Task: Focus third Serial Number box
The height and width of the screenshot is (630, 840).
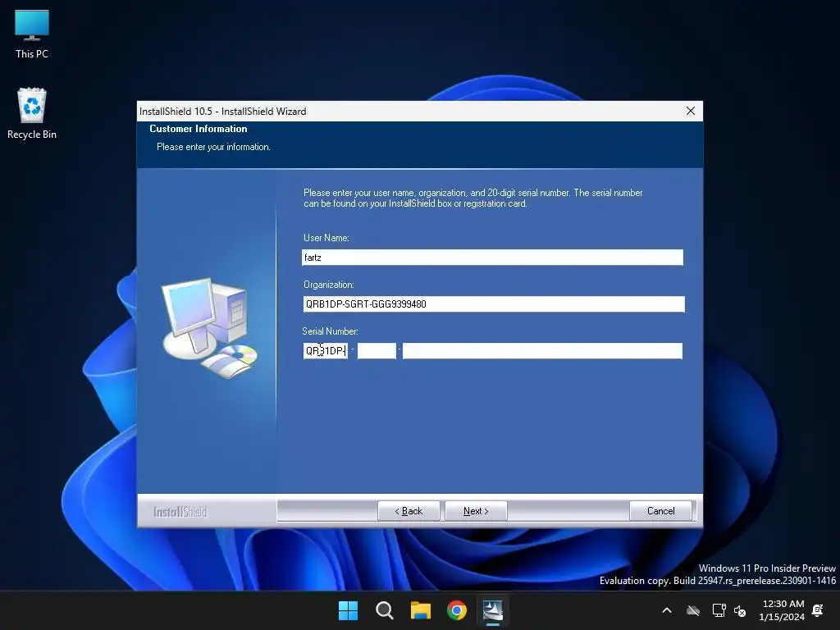Action: (x=543, y=351)
